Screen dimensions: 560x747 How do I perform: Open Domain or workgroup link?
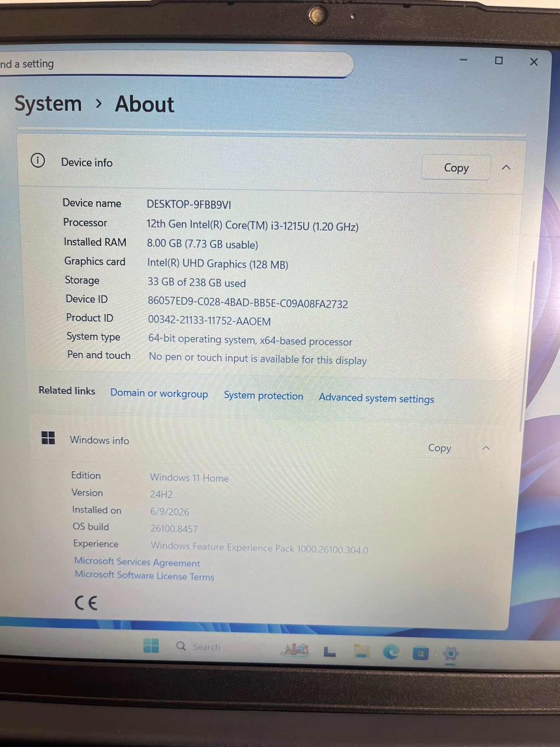(x=159, y=393)
